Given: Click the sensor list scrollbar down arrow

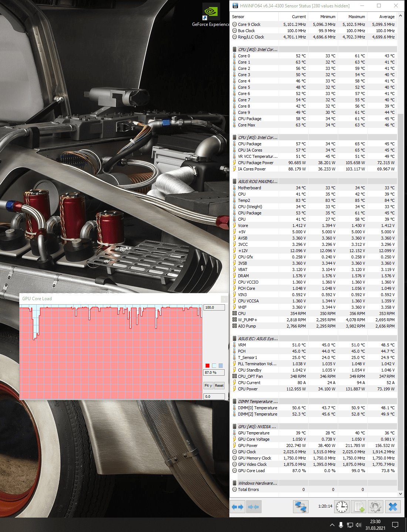Looking at the screenshot, I should coord(400,494).
